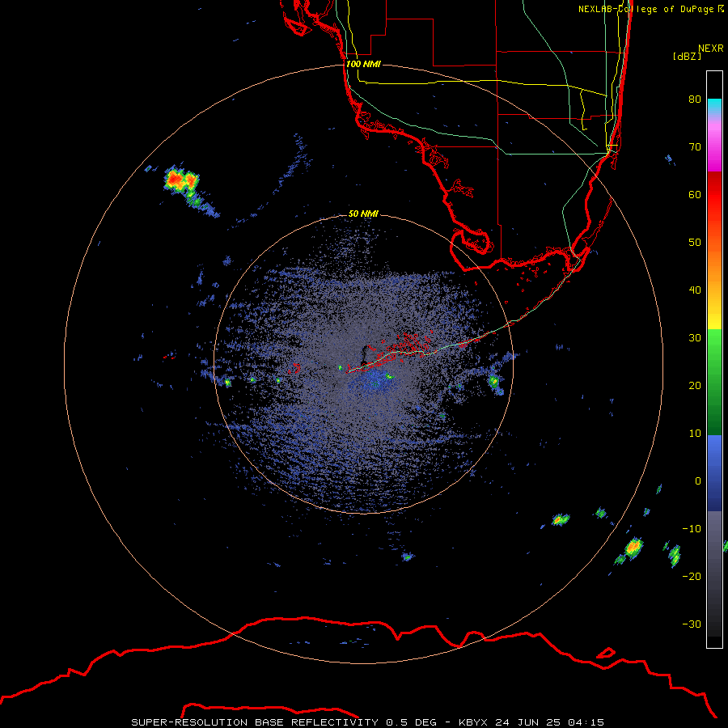
Task: Click the -30 dBZ legend value
Action: (x=692, y=624)
